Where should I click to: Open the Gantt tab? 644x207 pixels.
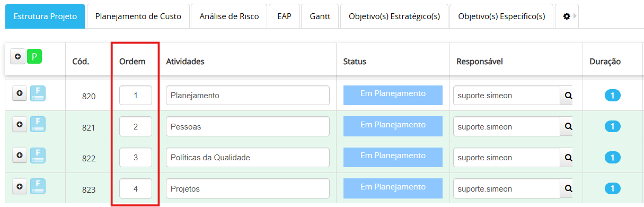(320, 16)
